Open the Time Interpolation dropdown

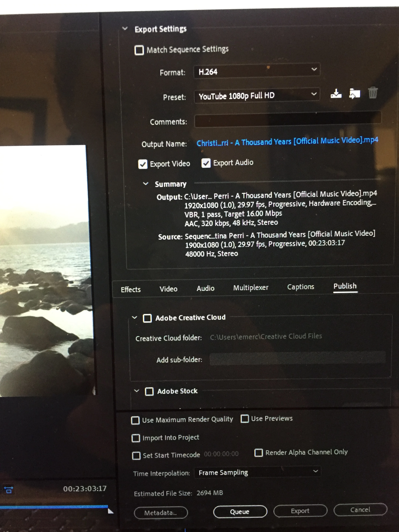pyautogui.click(x=257, y=472)
